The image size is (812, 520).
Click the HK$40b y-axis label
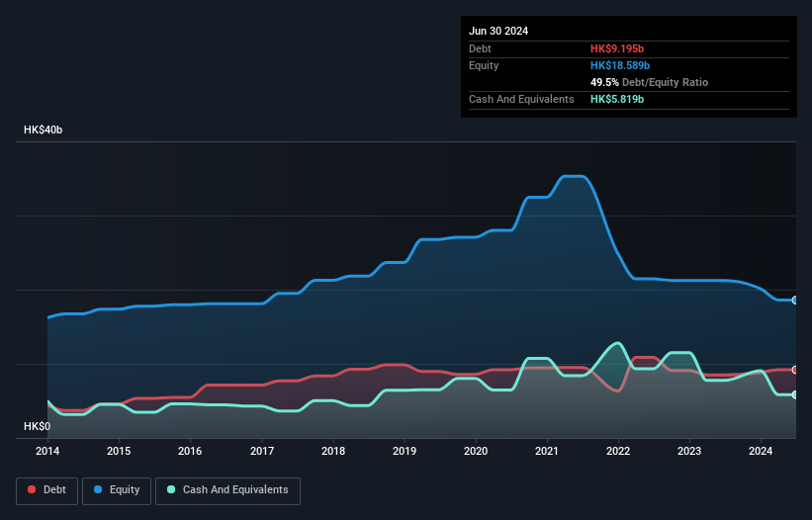(43, 130)
